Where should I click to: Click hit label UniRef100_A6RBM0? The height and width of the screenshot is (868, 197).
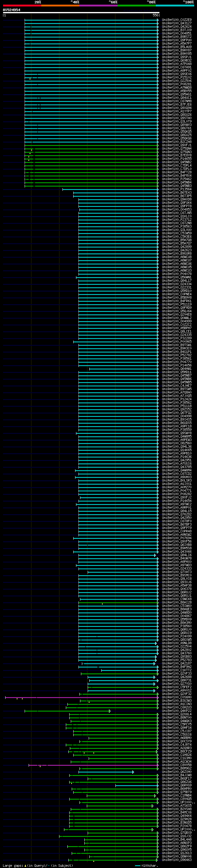pyautogui.click(x=176, y=738)
